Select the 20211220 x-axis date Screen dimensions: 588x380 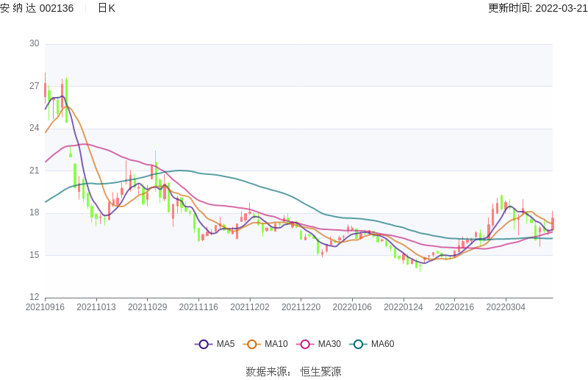(301, 307)
